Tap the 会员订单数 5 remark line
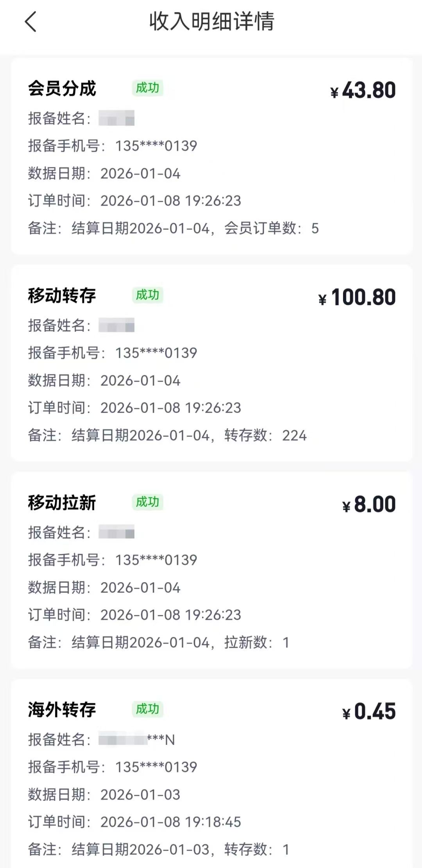This screenshot has width=422, height=868. (x=173, y=228)
